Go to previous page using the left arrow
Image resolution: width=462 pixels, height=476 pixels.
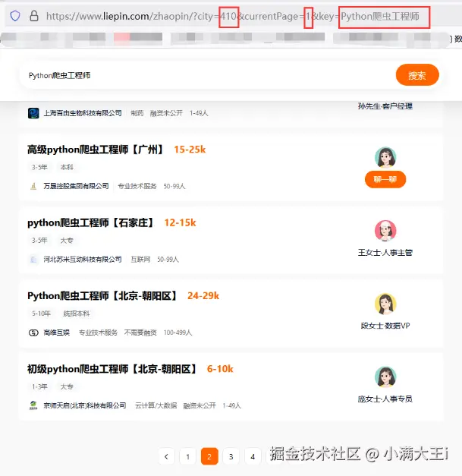166,456
